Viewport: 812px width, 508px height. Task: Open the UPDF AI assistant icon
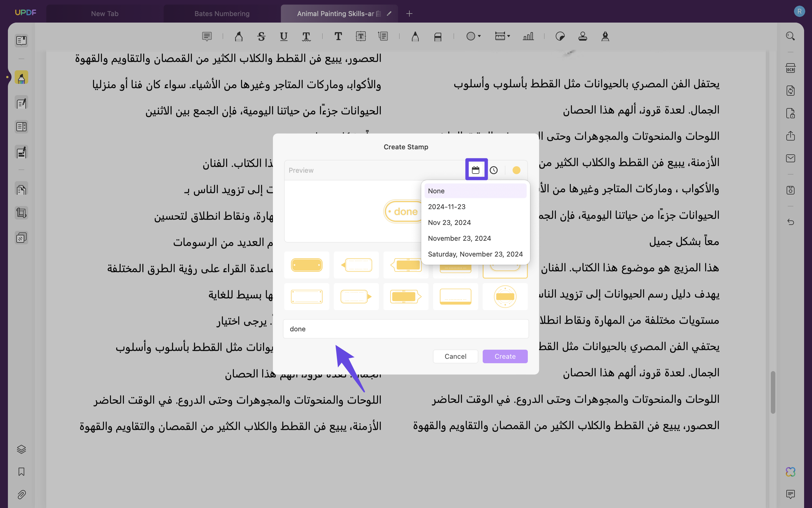[x=790, y=472]
